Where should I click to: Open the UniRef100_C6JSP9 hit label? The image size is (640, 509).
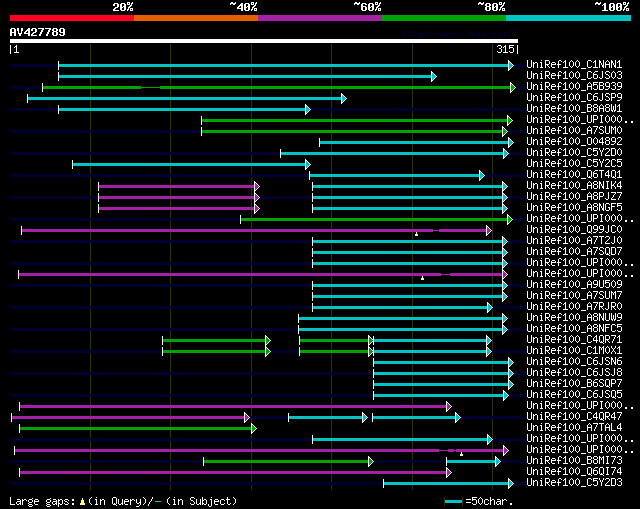point(574,98)
